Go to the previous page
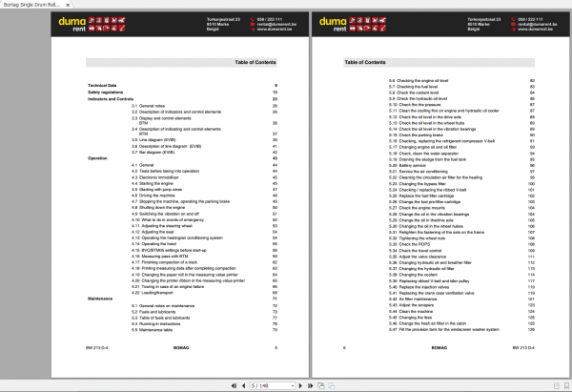Screen dimensions: 572x392 click(243, 385)
